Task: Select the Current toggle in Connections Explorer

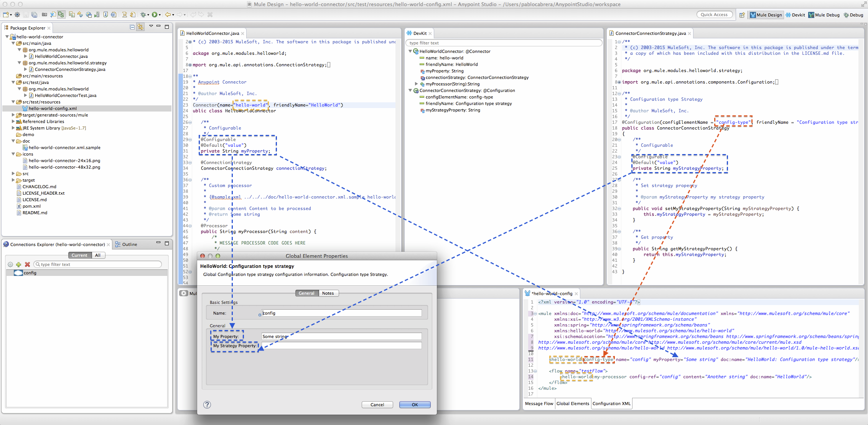Action: [79, 255]
